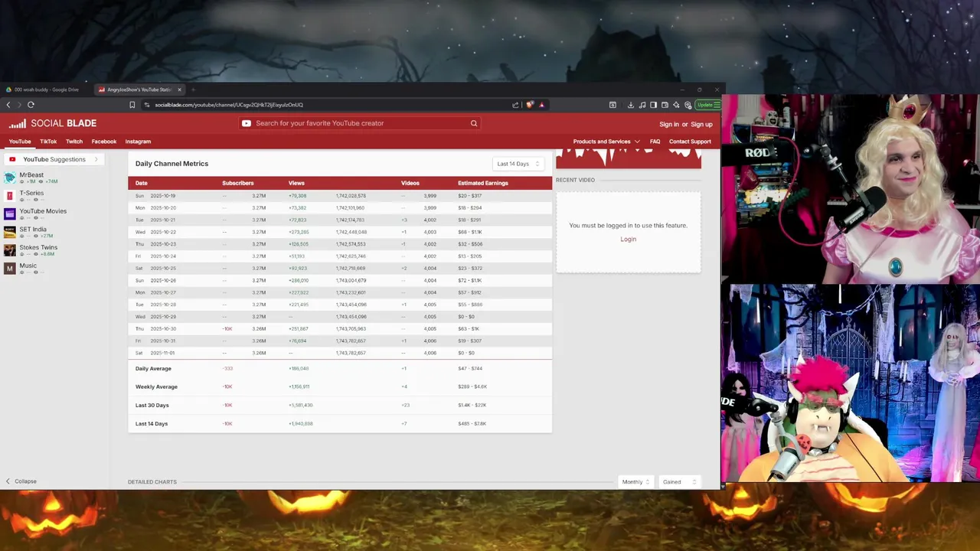This screenshot has width=980, height=551.
Task: Click YouTube icon in Suggestions header
Action: (12, 159)
